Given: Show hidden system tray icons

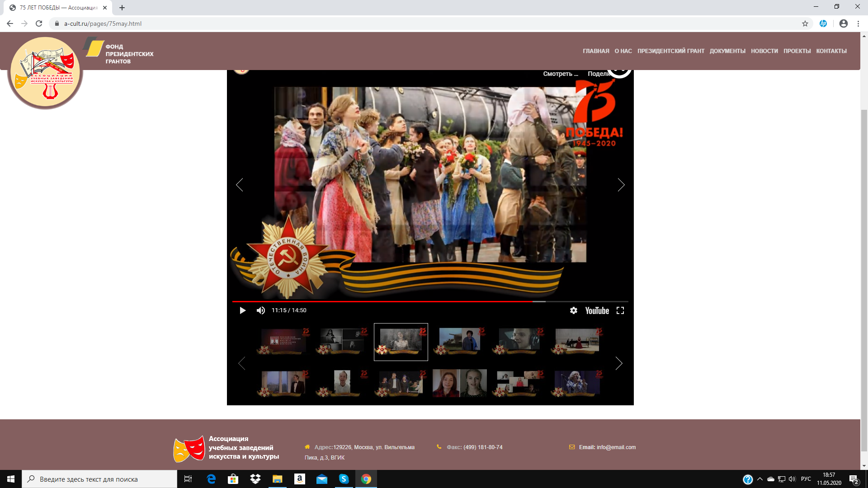Looking at the screenshot, I should click(x=760, y=479).
